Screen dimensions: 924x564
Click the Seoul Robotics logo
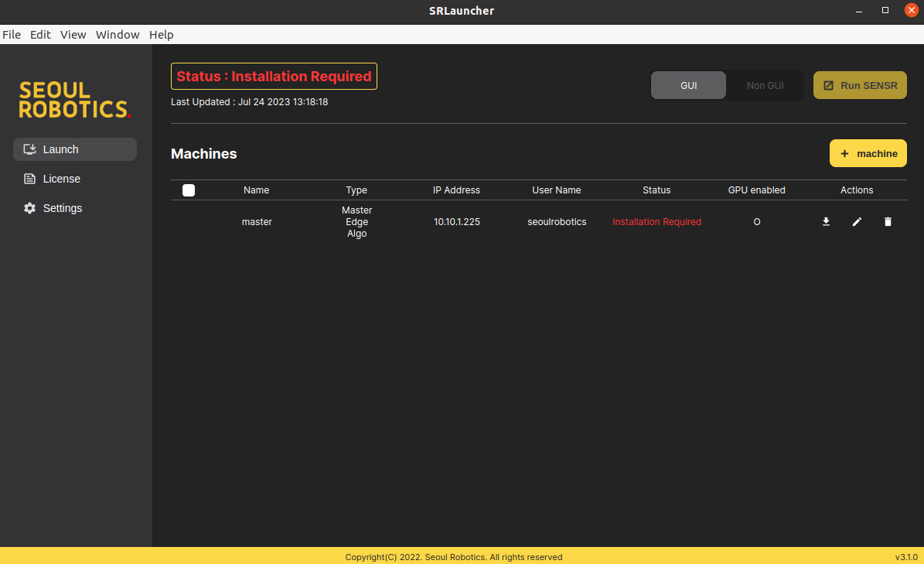[x=74, y=100]
